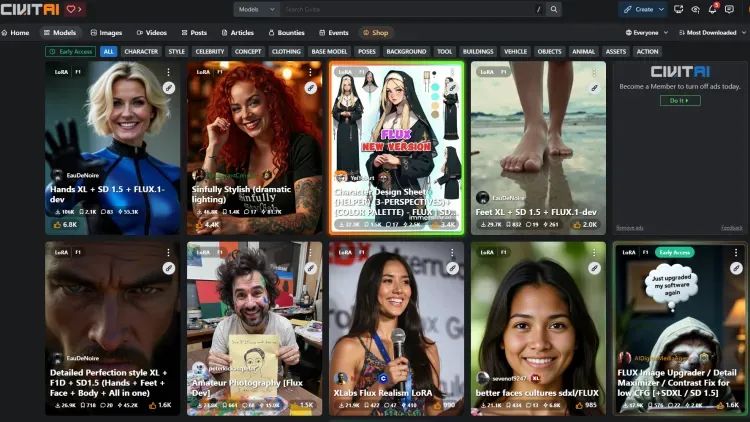This screenshot has width=750, height=422.
Task: Toggle the CELEBRITY category filter
Action: point(210,52)
